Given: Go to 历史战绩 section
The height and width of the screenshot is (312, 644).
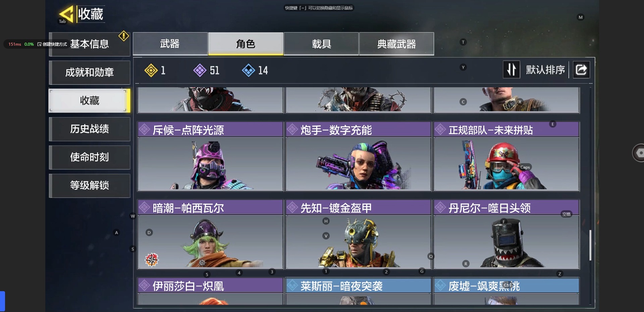Looking at the screenshot, I should click(x=90, y=129).
